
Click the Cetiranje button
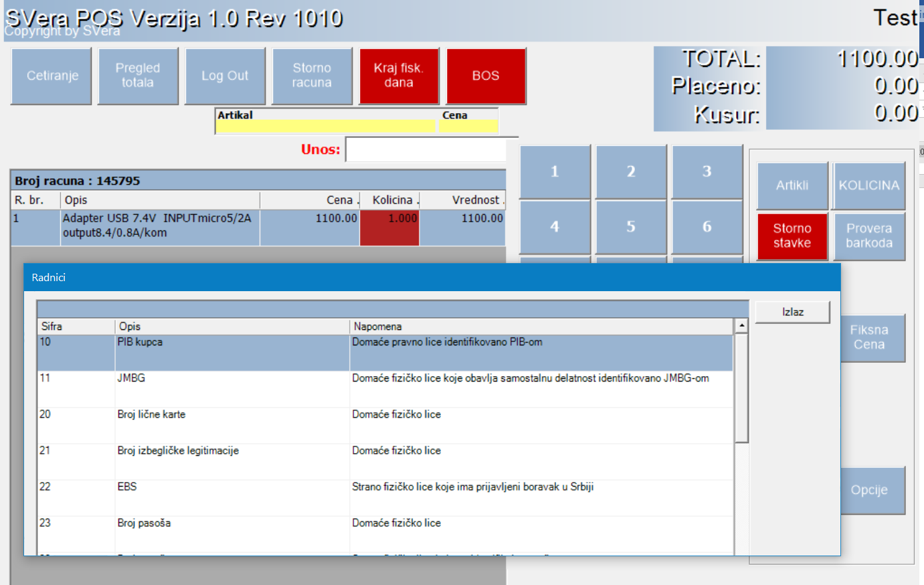[x=52, y=76]
